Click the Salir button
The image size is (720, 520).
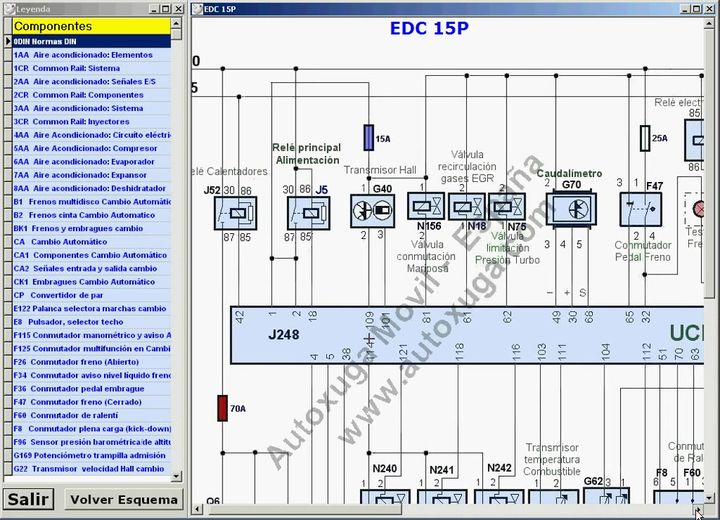pos(28,499)
